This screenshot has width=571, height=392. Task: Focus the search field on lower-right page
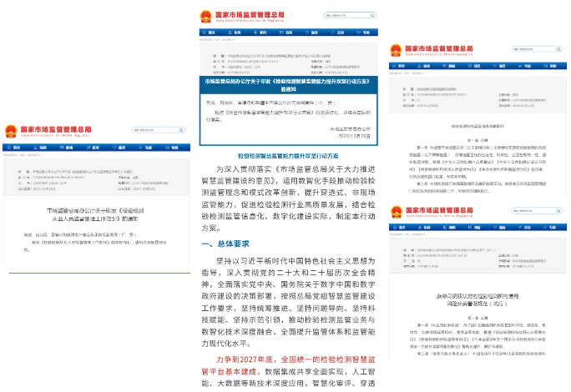point(537,211)
